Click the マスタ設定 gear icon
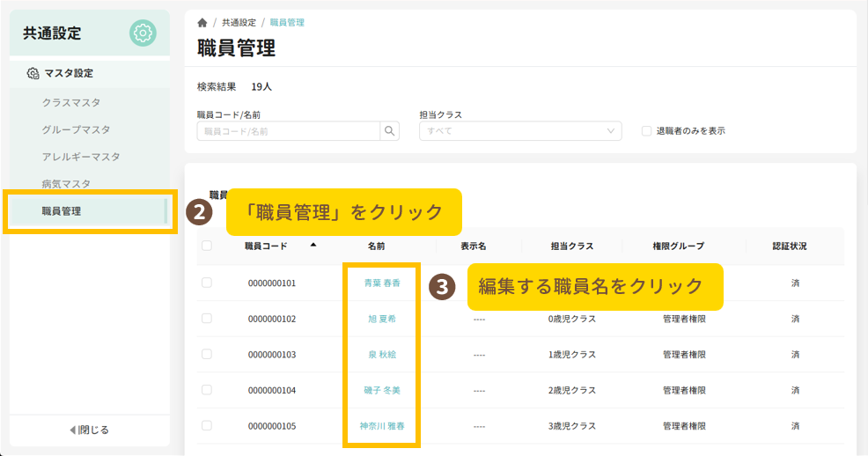 coord(33,74)
